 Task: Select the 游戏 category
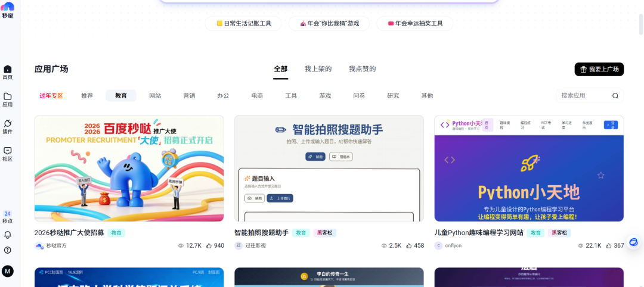pos(325,95)
